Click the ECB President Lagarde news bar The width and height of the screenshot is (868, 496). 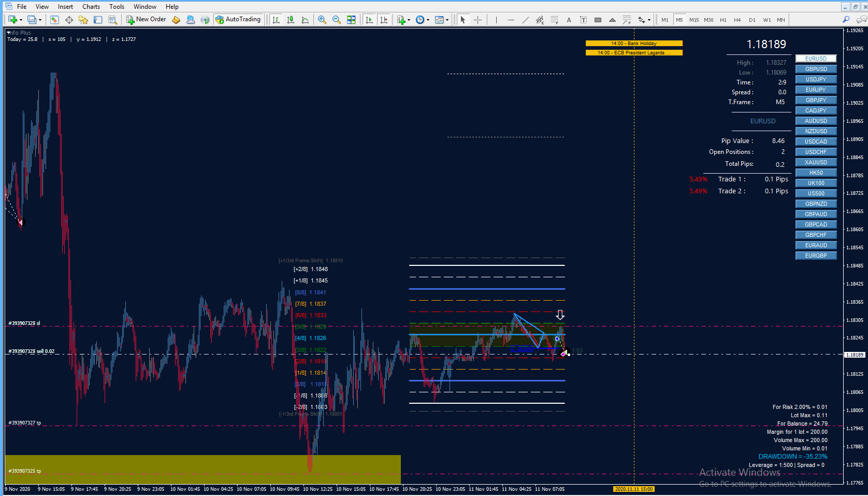(x=634, y=53)
